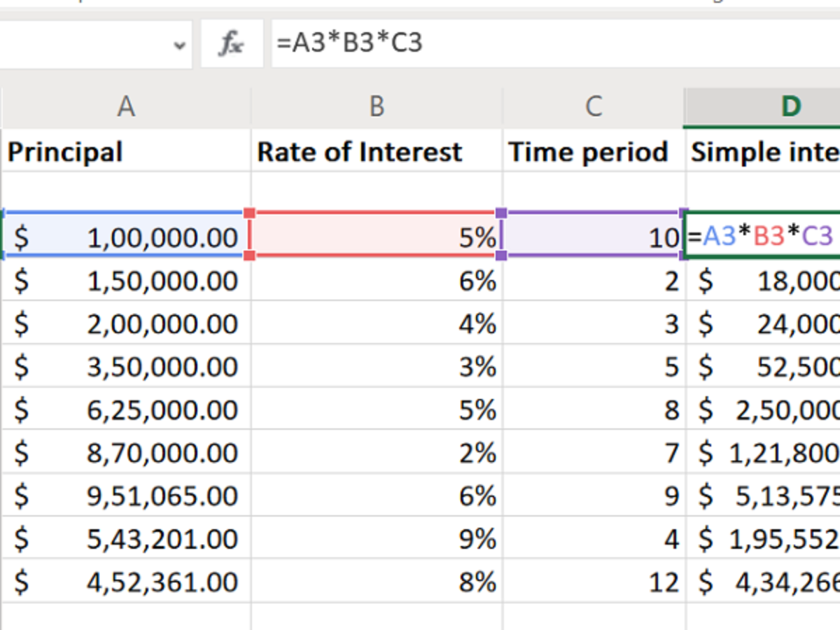Image resolution: width=840 pixels, height=630 pixels.
Task: Select the principal cell showing $9,51,065.00
Action: click(x=126, y=496)
